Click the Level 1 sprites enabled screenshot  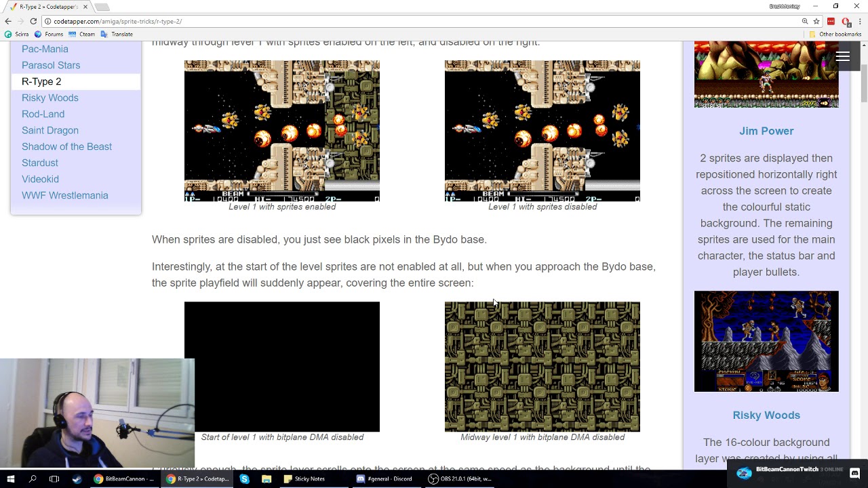(282, 131)
